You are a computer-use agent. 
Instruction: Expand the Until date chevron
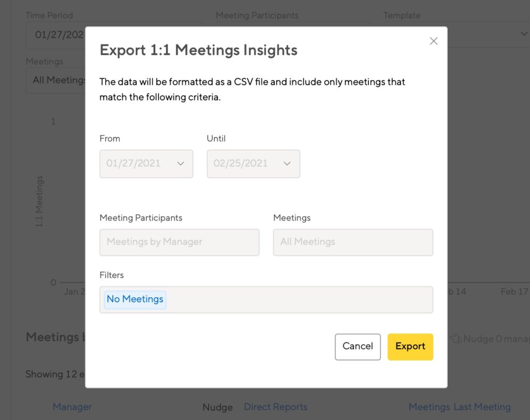287,164
